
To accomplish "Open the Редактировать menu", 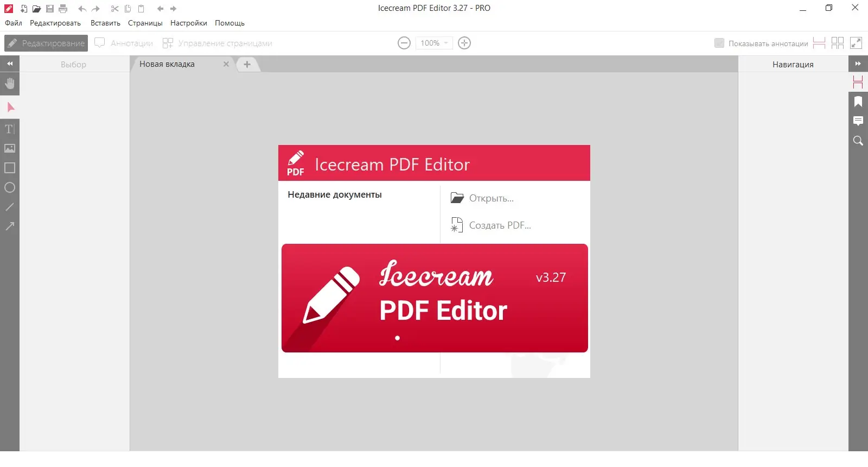I will tap(55, 23).
